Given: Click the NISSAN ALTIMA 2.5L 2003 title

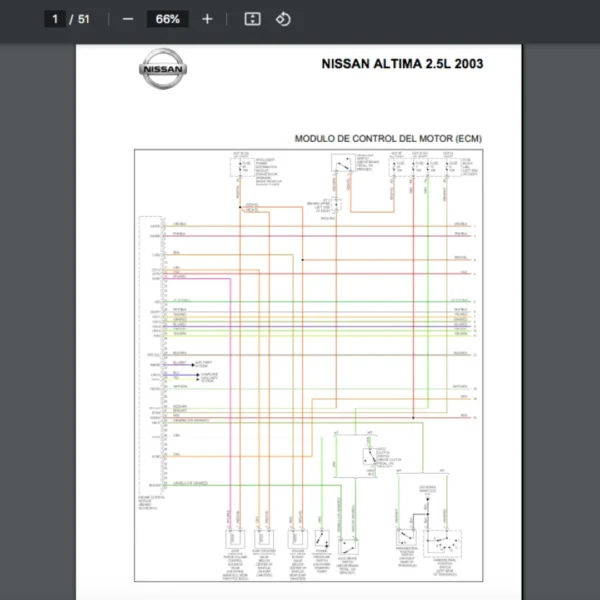Looking at the screenshot, I should click(x=402, y=64).
